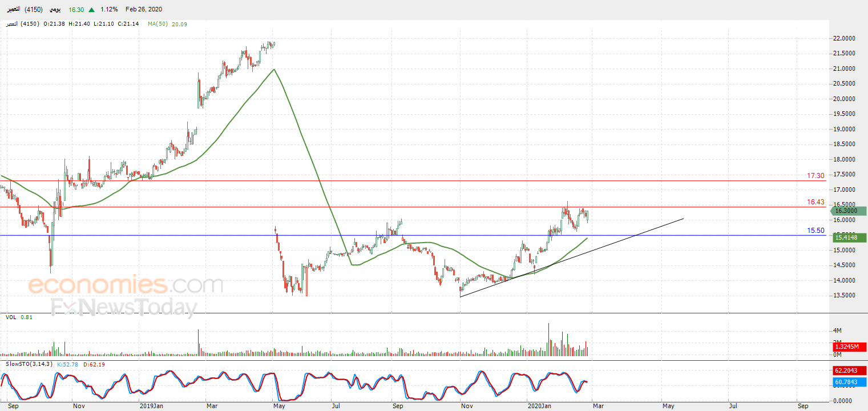868x411 pixels.
Task: Click the 15.4148 moving average price tag
Action: (850, 237)
